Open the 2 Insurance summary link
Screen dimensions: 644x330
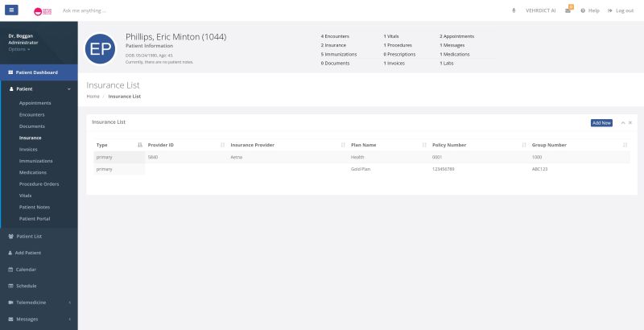(x=333, y=45)
